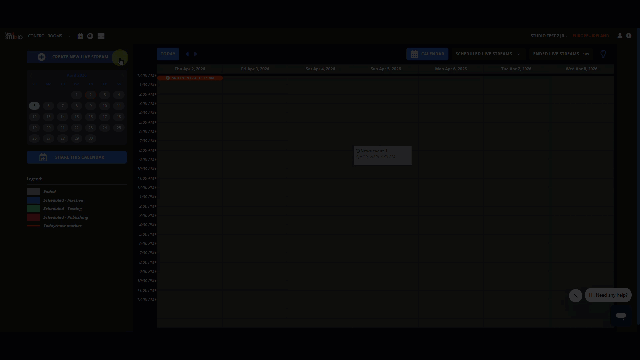Select the red-circled day 2 in the mini calendar
Image resolution: width=640 pixels, height=360 pixels.
[x=91, y=95]
